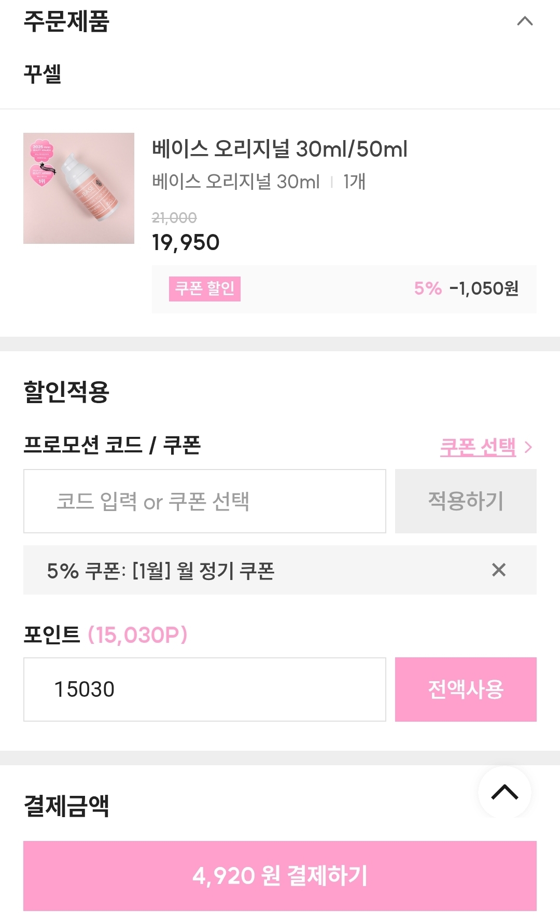Open the 쿠폰 선택 link
The image size is (560, 924).
click(478, 447)
